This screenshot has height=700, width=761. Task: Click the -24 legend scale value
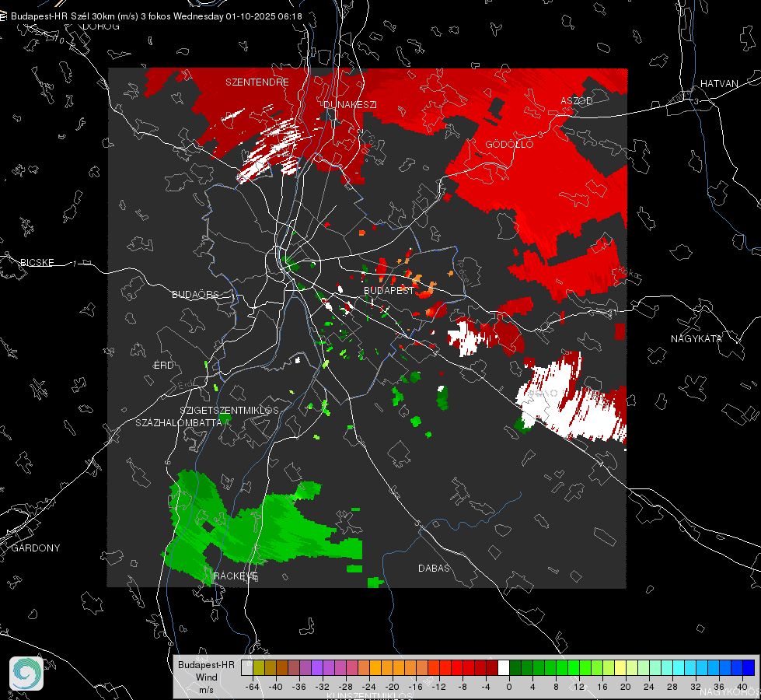(x=369, y=687)
